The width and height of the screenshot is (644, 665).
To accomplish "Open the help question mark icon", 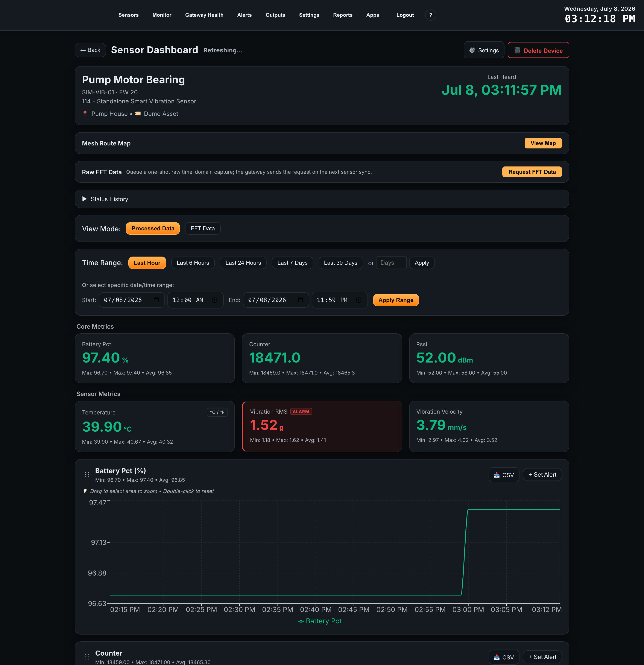I will [x=430, y=15].
